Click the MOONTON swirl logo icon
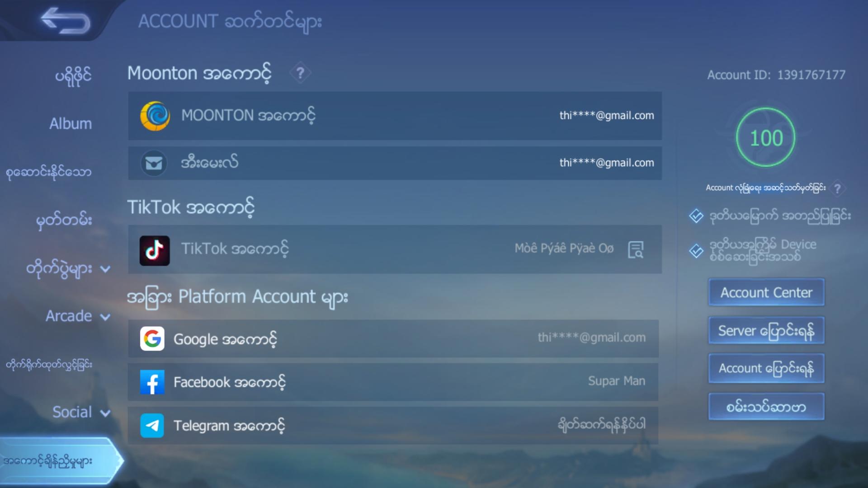This screenshot has width=868, height=488. click(155, 116)
